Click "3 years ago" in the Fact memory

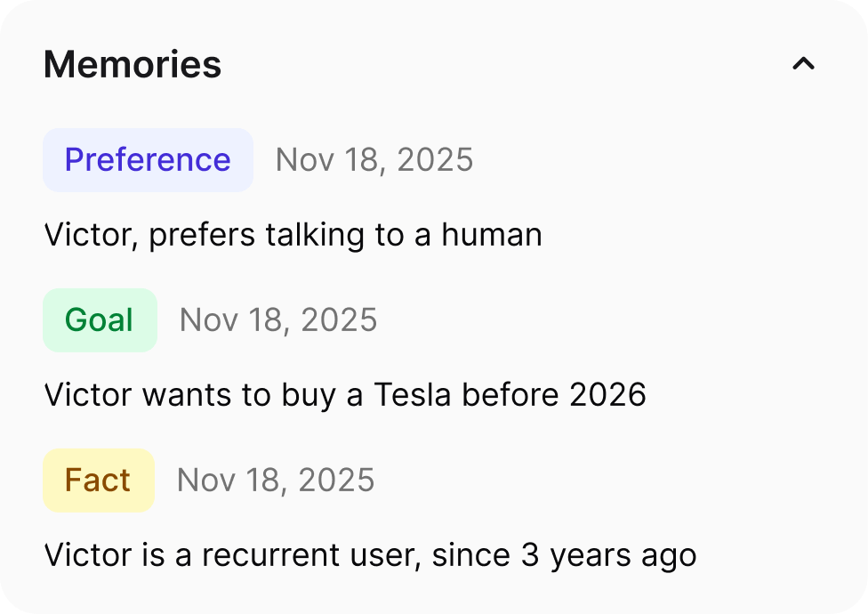tap(608, 555)
